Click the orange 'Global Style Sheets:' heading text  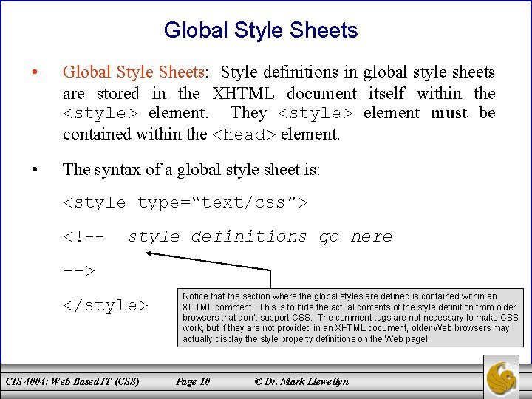tap(135, 72)
